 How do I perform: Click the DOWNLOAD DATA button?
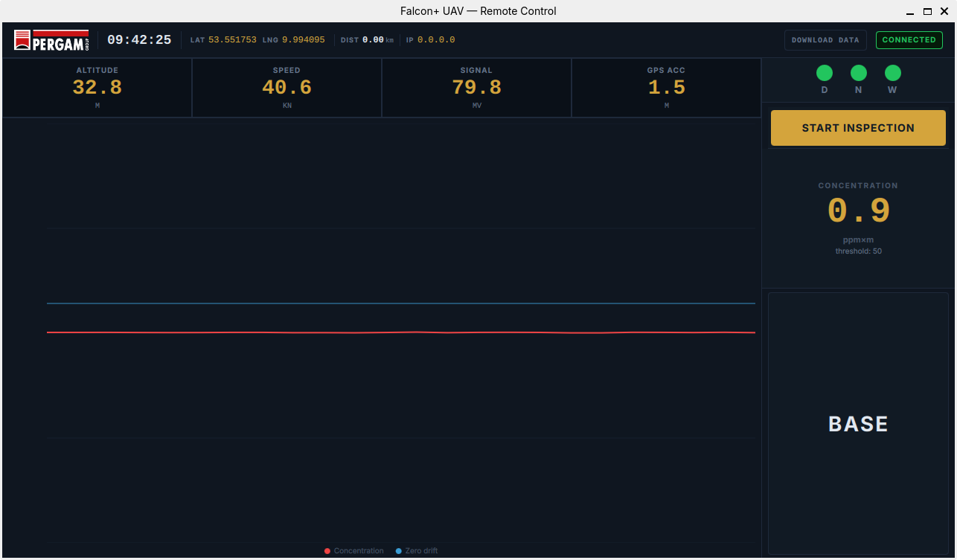point(825,40)
